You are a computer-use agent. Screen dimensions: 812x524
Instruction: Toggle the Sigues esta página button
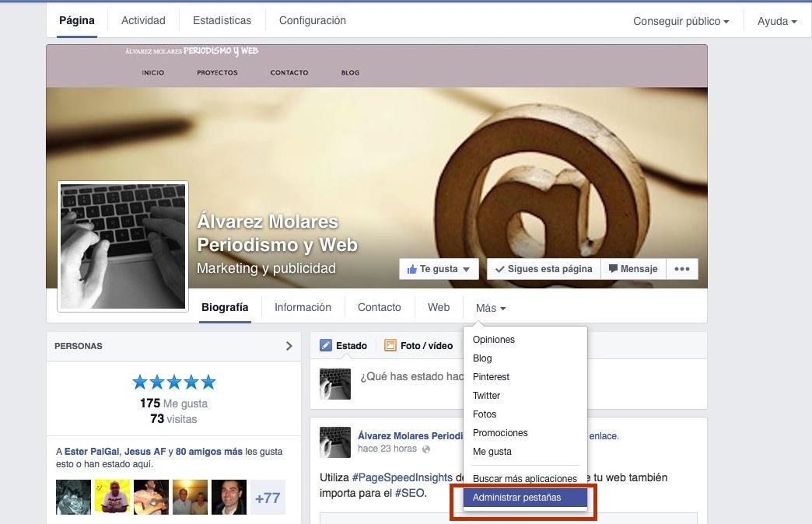[x=543, y=269]
